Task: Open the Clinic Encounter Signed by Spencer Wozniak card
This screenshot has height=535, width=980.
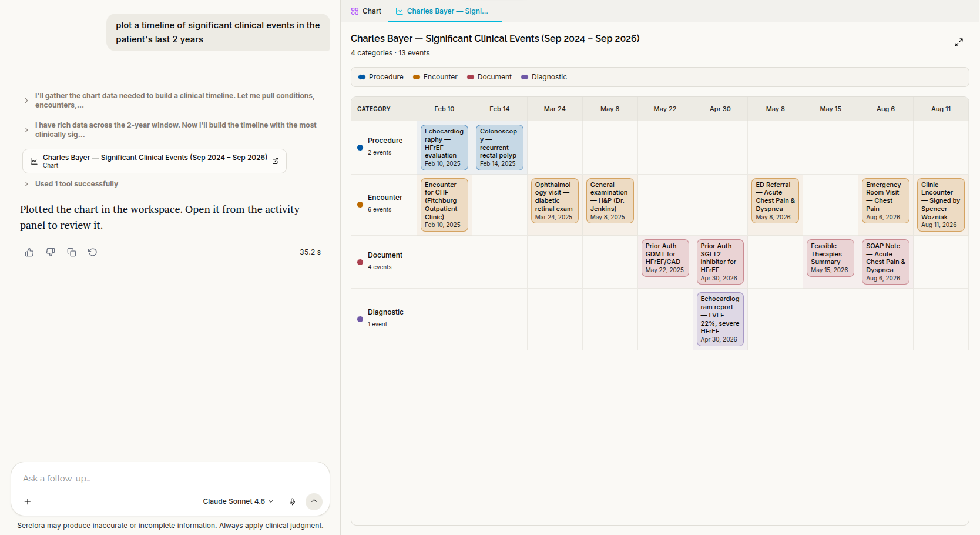Action: point(941,205)
